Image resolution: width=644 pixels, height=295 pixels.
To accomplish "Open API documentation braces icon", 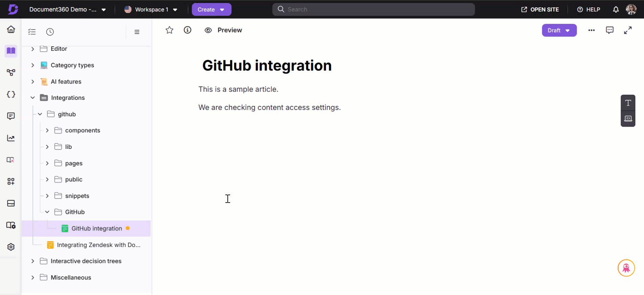I will coord(11,94).
